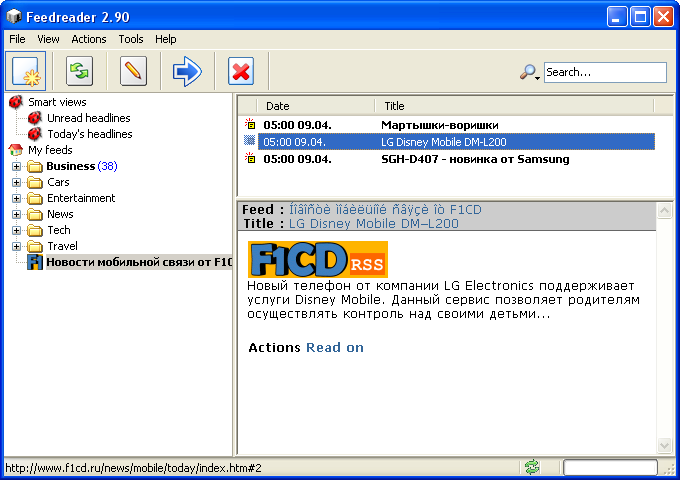Click preview scrollbar up arrow
Viewport: 680px width, 480px height.
(664, 211)
